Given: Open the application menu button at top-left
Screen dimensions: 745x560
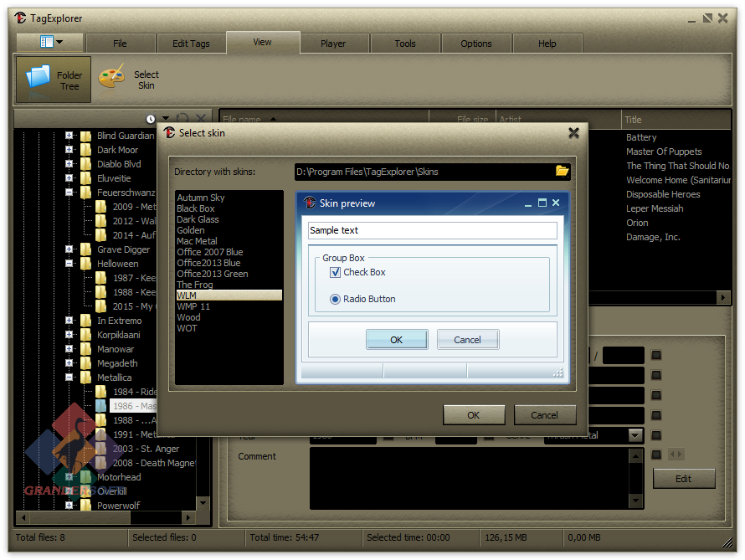Looking at the screenshot, I should point(50,42).
